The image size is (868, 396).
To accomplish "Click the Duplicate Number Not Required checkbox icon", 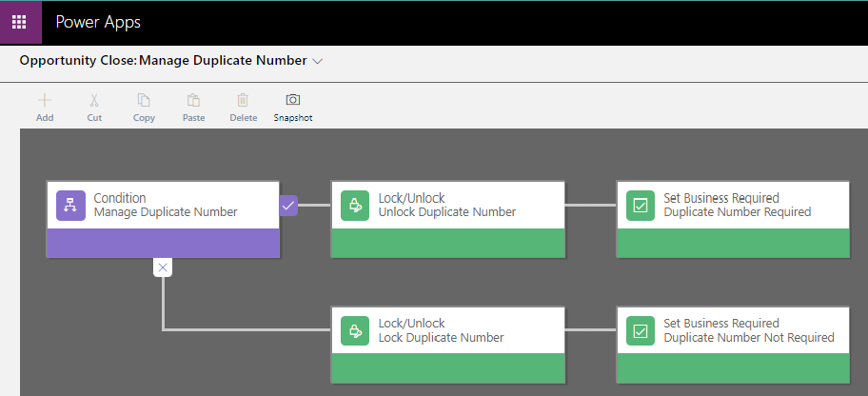I will tap(640, 330).
